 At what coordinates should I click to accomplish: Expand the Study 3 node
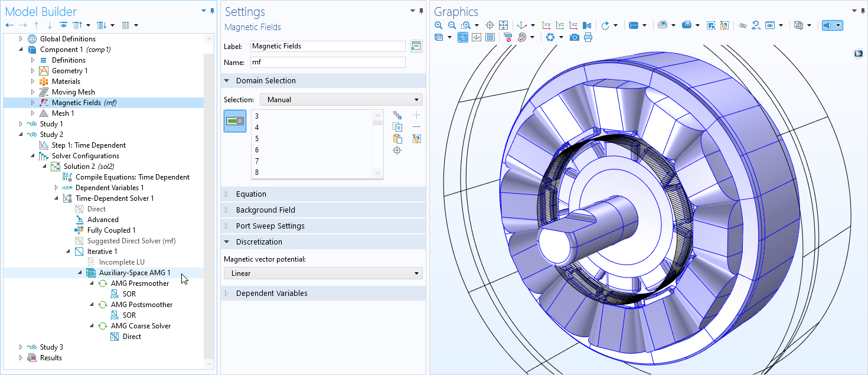coord(21,347)
